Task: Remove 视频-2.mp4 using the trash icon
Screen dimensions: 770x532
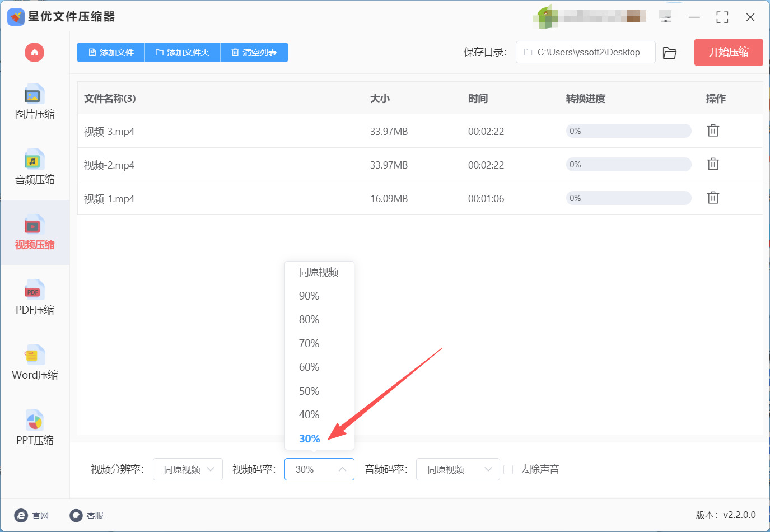Action: pos(712,165)
